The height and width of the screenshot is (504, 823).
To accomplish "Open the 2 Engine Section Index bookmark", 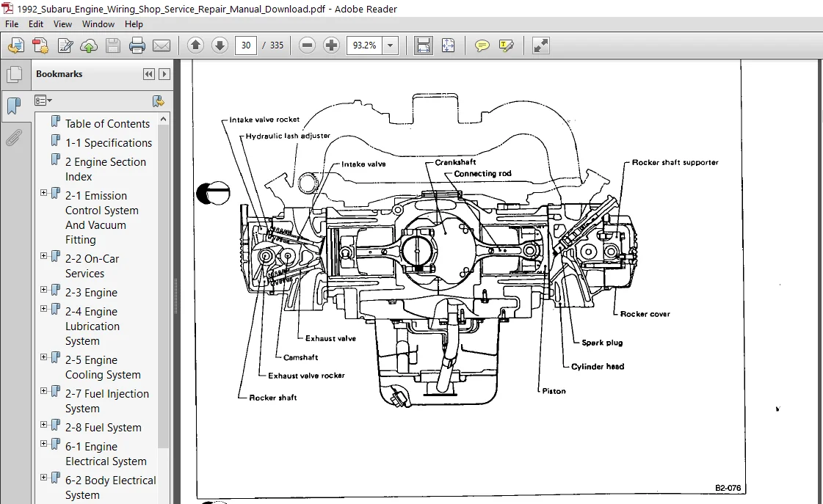I will click(x=106, y=169).
